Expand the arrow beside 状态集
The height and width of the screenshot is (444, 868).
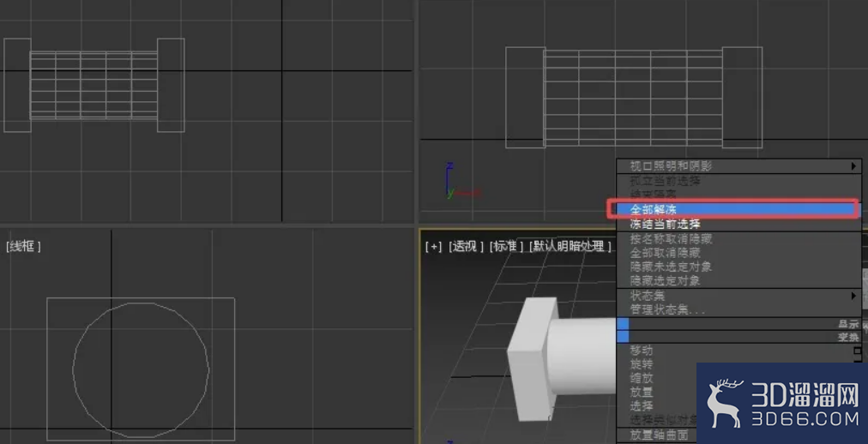tap(853, 296)
